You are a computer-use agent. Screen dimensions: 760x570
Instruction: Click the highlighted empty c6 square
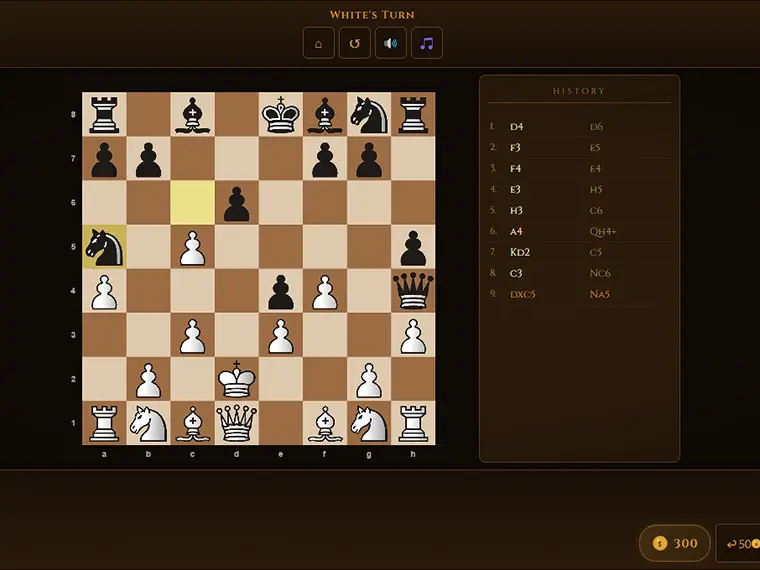click(192, 203)
